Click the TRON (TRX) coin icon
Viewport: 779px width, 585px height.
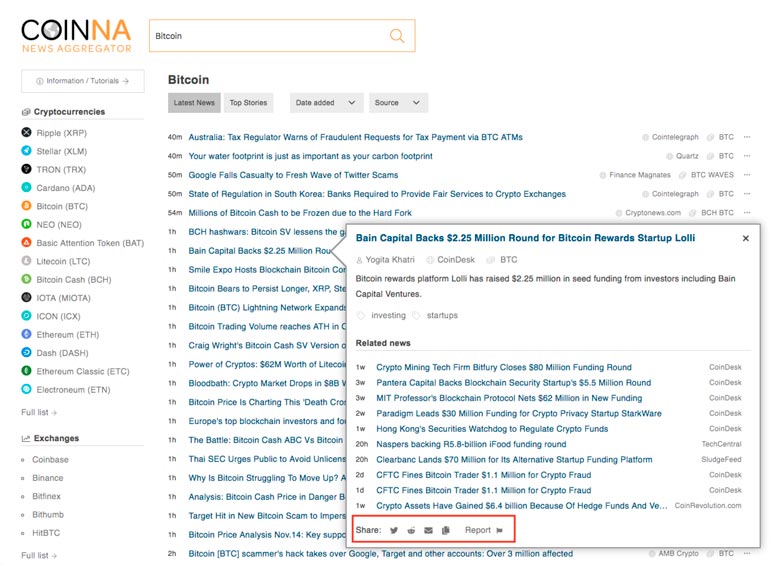click(26, 169)
